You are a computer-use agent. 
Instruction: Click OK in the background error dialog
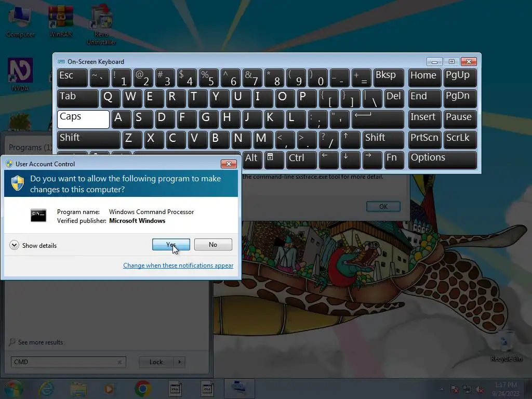click(383, 206)
